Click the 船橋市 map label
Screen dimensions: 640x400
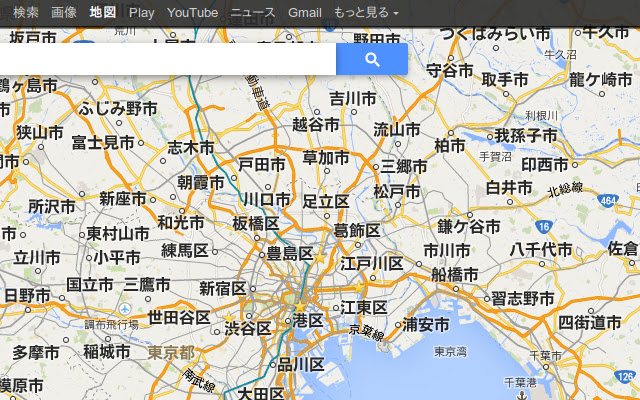point(455,276)
